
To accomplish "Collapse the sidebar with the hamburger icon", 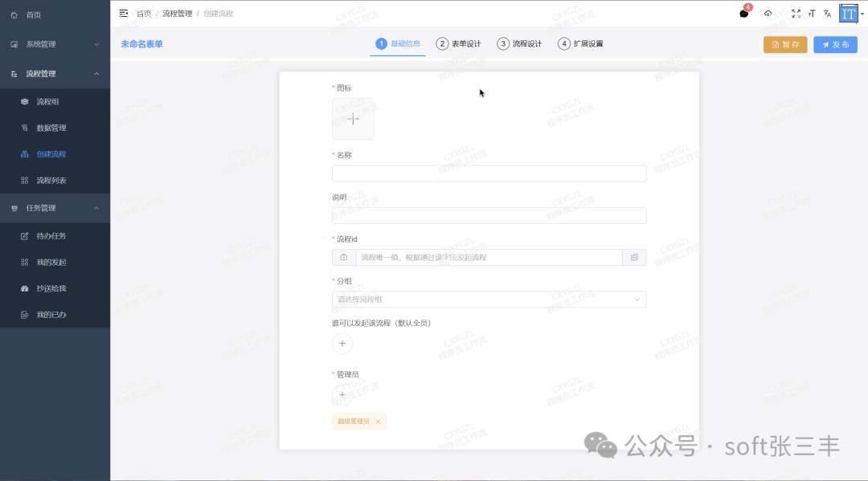I will point(123,13).
